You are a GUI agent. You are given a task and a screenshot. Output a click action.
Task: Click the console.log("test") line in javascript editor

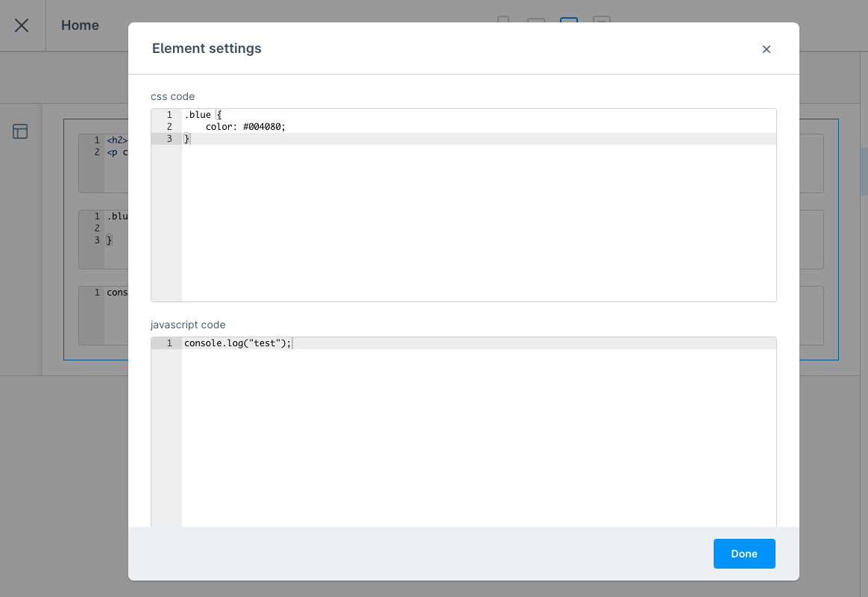(237, 343)
